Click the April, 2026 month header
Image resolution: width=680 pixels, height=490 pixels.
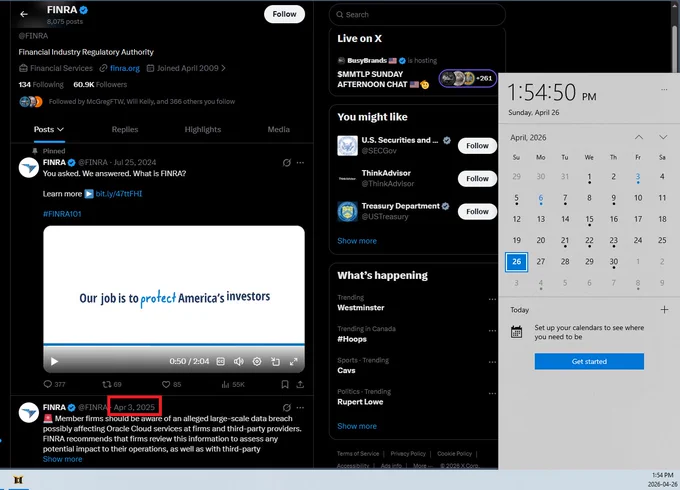[x=528, y=137]
